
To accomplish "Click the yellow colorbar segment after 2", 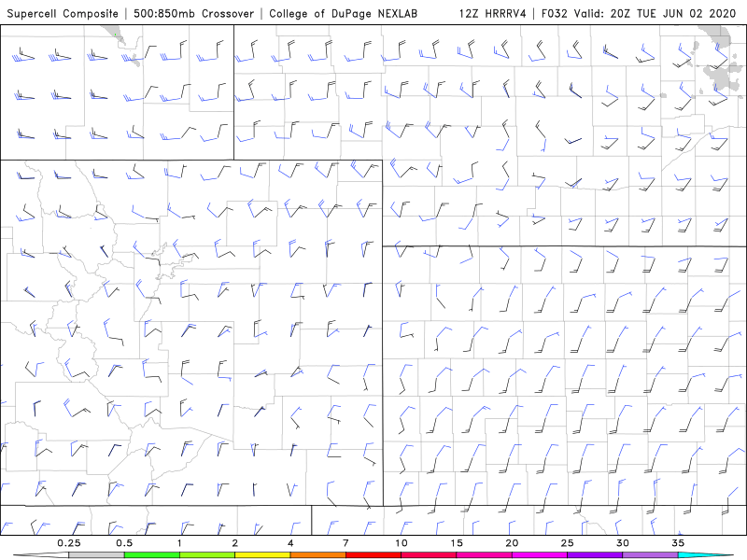I will pos(262,555).
